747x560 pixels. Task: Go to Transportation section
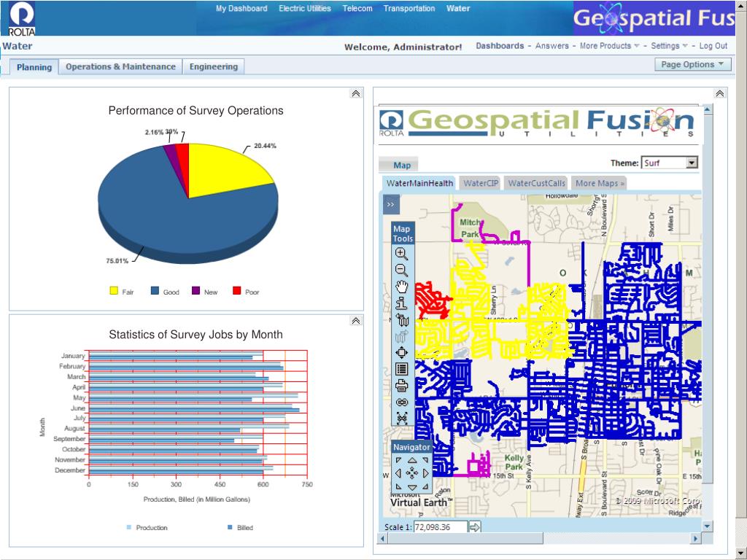tap(409, 9)
